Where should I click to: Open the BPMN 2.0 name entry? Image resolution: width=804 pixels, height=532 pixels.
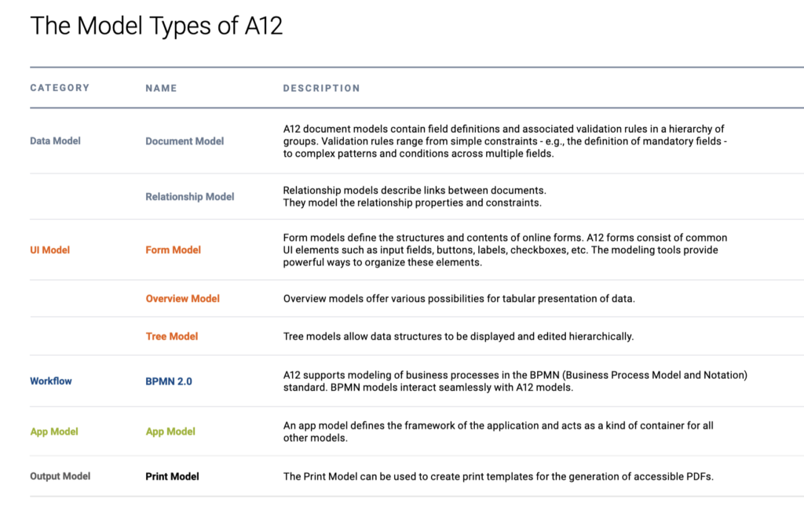pos(169,382)
